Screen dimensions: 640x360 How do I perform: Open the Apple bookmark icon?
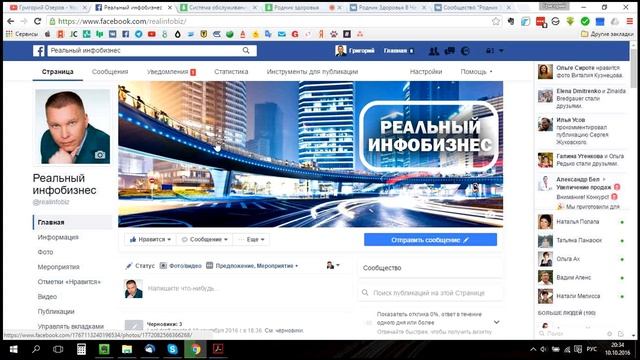pyautogui.click(x=47, y=34)
